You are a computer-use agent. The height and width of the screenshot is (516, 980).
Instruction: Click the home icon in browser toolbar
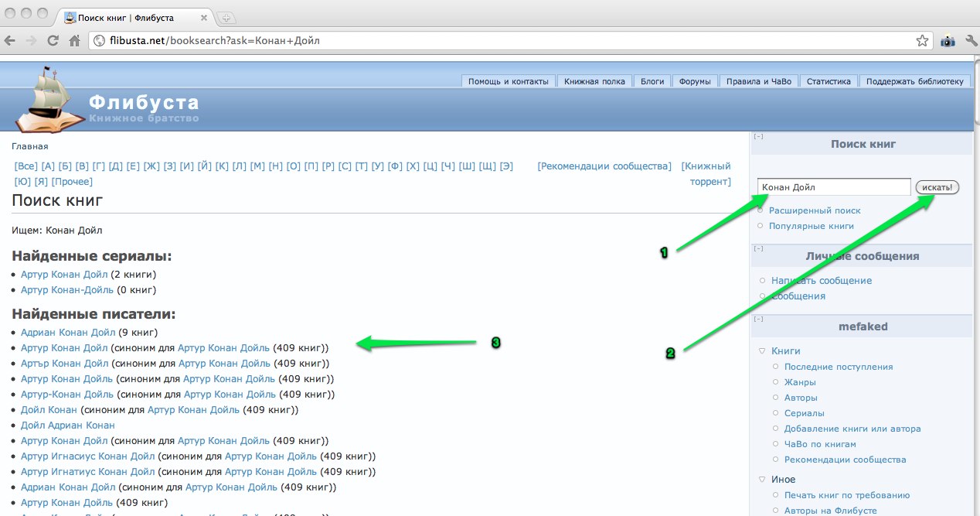point(75,41)
